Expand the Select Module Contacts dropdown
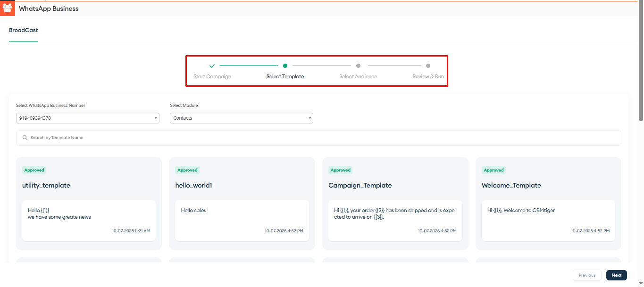The image size is (644, 287). click(242, 118)
